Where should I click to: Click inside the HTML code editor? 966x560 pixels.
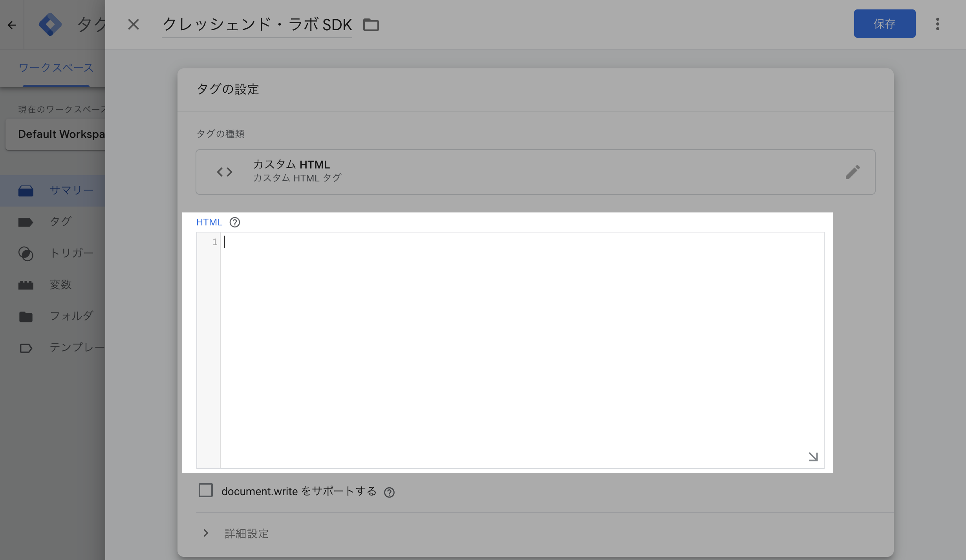[522, 350]
